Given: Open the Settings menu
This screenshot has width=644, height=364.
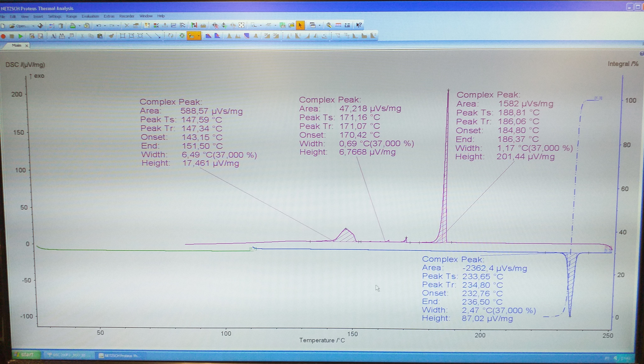Looking at the screenshot, I should click(x=55, y=17).
